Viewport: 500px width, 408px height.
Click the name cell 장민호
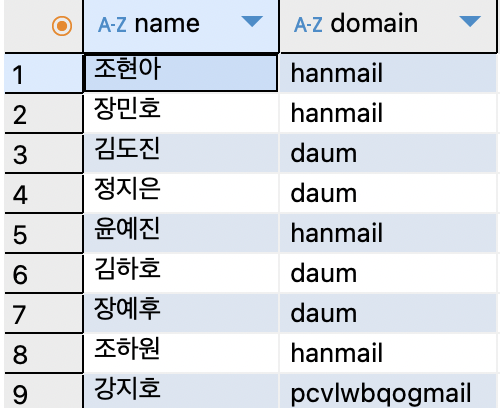[x=181, y=113]
